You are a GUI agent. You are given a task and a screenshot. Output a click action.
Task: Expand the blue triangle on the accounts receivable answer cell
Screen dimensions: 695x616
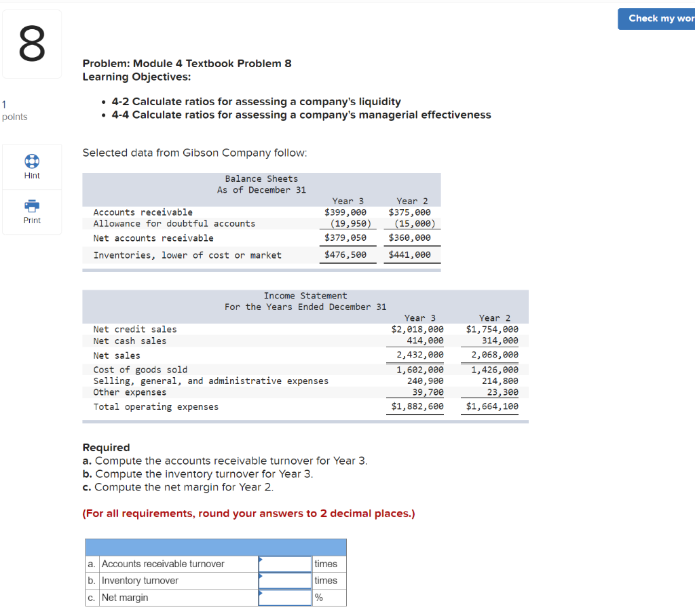[x=259, y=560]
